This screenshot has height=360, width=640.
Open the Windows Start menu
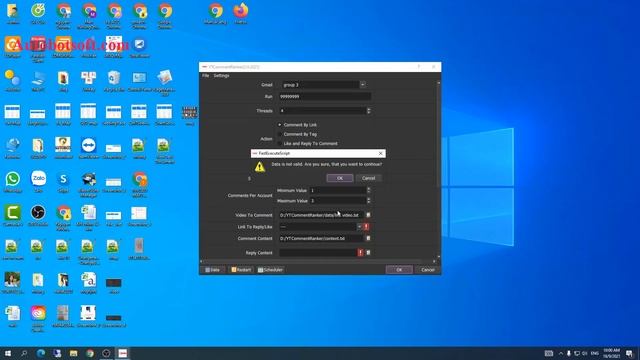coord(8,353)
